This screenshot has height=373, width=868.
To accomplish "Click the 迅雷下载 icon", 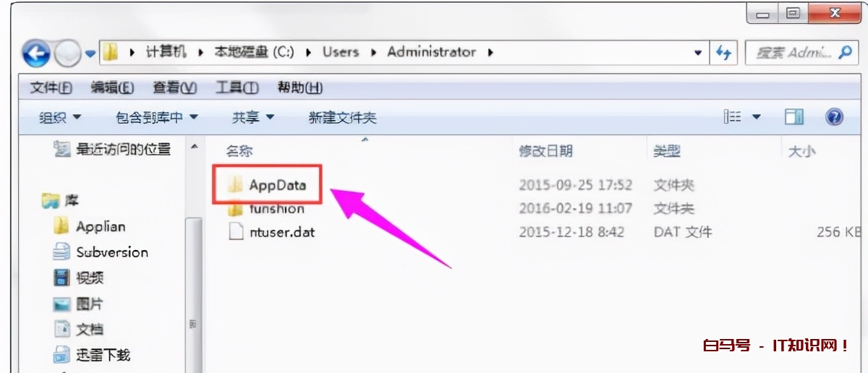I will [61, 355].
